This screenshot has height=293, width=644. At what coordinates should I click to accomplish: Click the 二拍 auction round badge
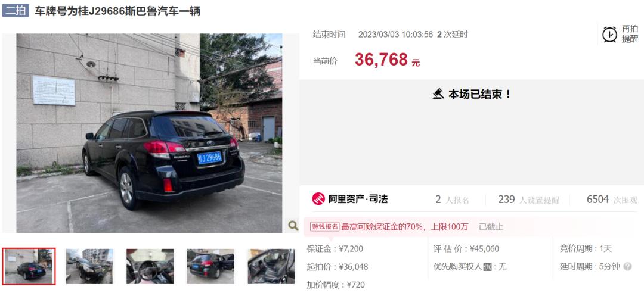15,11
